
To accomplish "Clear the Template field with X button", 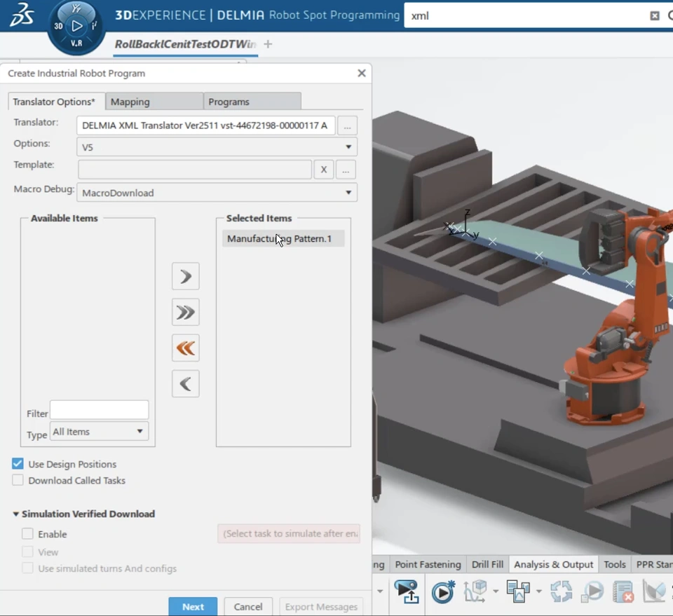I will click(324, 170).
